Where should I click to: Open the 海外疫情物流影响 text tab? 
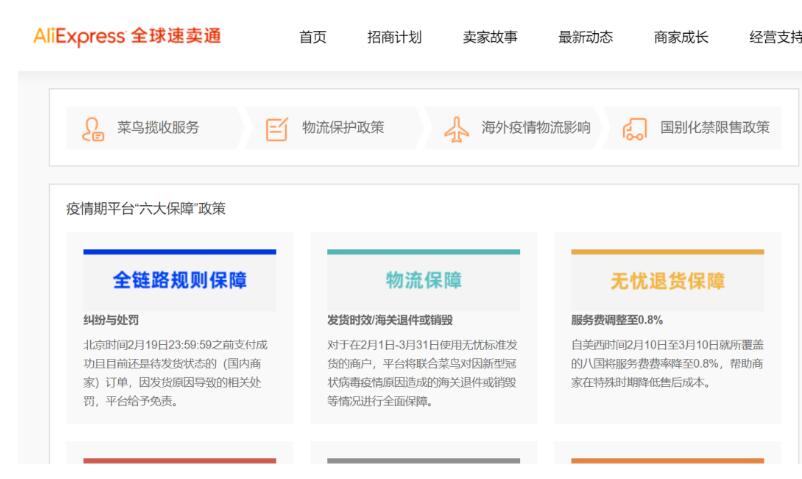click(536, 127)
